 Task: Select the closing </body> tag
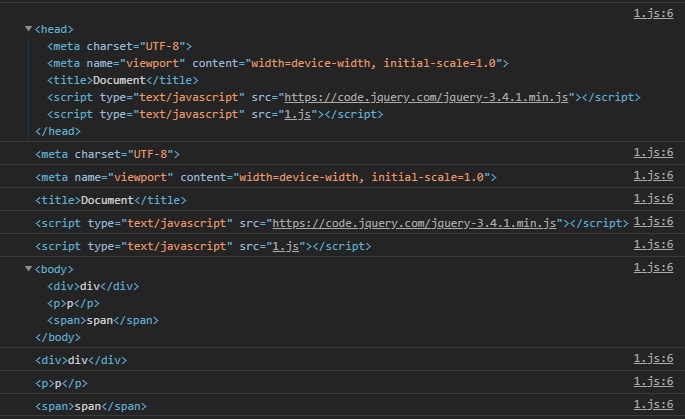tap(58, 337)
